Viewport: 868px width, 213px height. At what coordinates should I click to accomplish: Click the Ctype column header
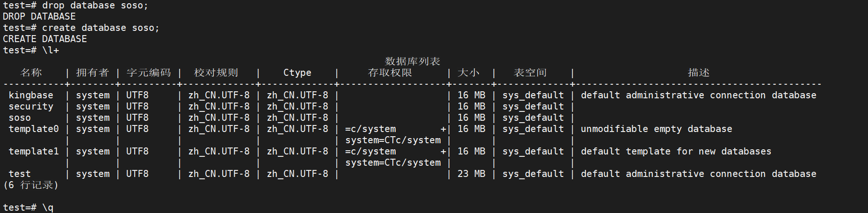(297, 73)
